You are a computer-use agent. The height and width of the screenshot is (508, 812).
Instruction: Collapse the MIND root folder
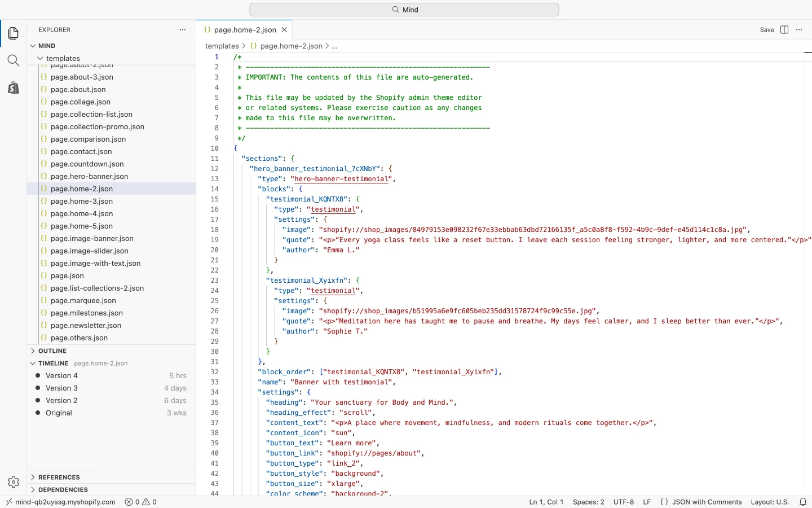point(112,46)
